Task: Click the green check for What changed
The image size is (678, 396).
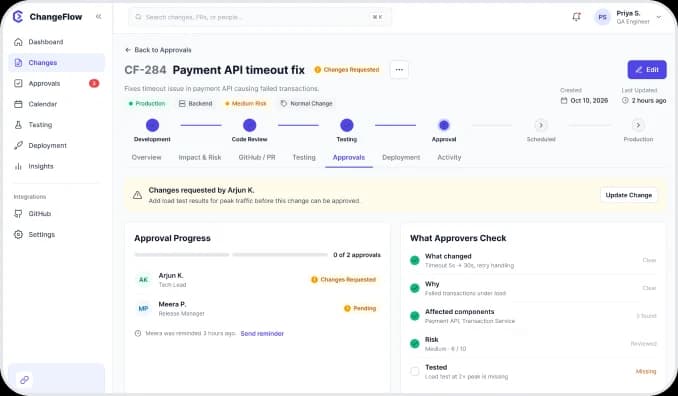Action: tap(414, 260)
